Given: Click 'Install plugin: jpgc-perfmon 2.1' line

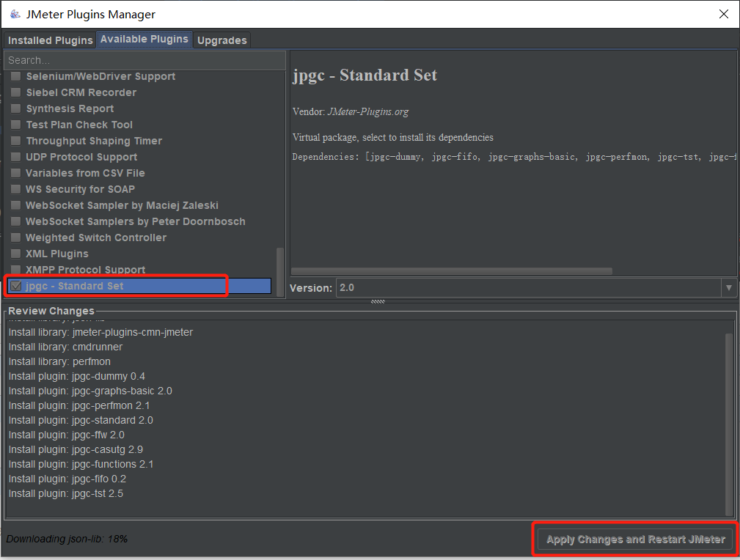Looking at the screenshot, I should click(x=78, y=405).
